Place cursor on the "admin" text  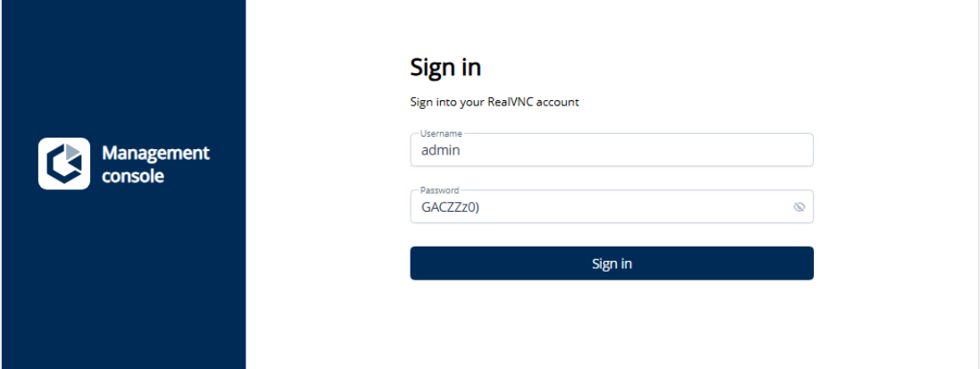(440, 151)
